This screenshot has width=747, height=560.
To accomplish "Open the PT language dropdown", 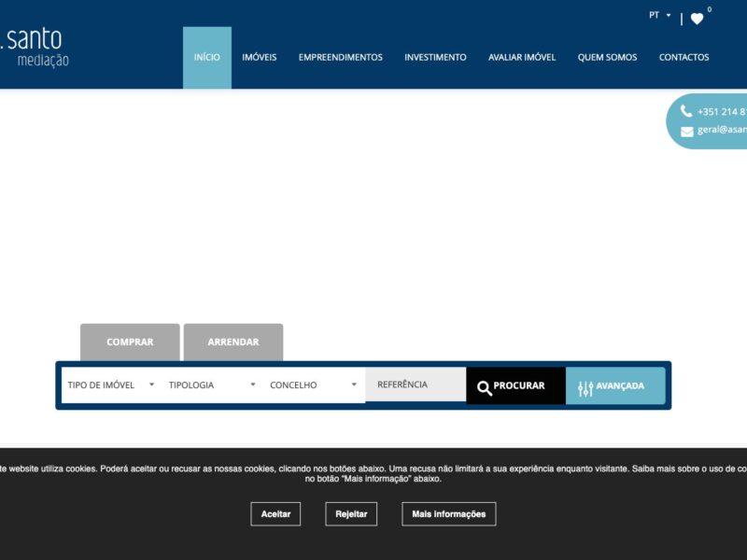I will (x=659, y=15).
